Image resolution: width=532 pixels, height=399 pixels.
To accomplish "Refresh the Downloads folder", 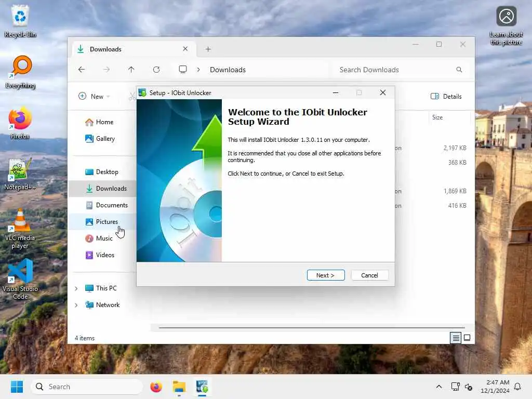I will [156, 70].
